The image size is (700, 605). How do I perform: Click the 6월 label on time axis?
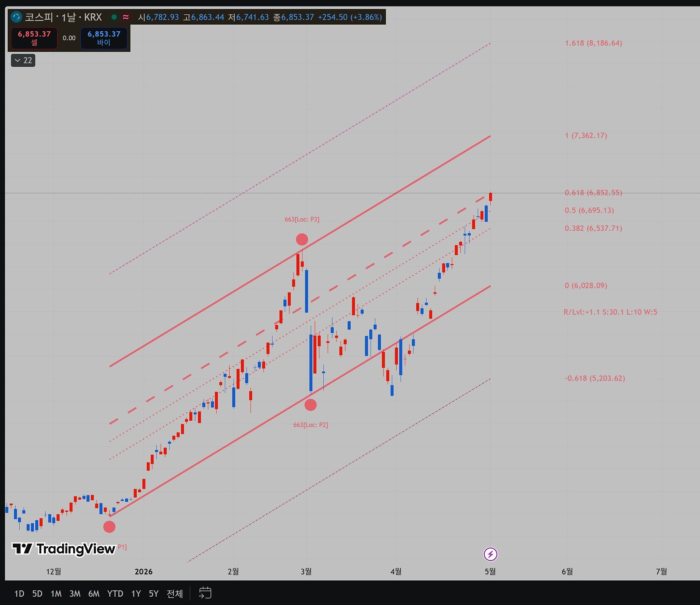(x=567, y=571)
